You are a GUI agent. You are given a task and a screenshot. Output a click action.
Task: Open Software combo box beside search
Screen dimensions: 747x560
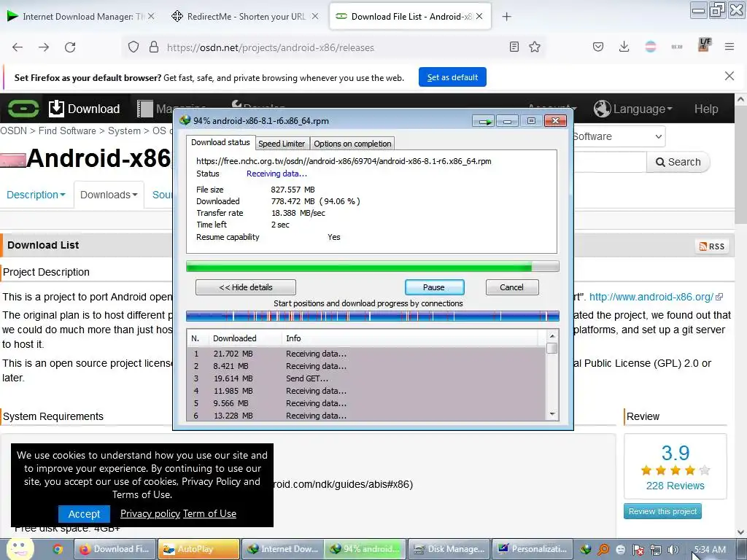(619, 136)
